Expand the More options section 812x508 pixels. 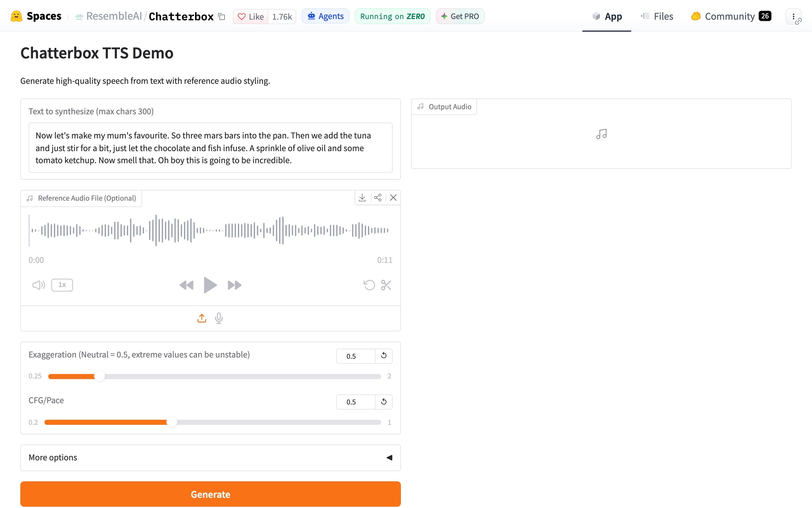[x=210, y=458]
